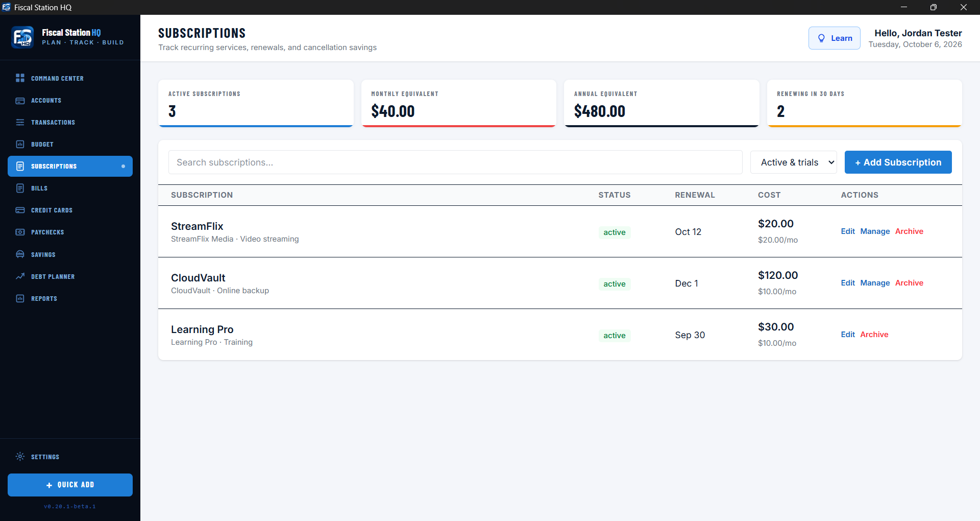Navigate to the Budget page
The height and width of the screenshot is (521, 980).
click(x=42, y=145)
